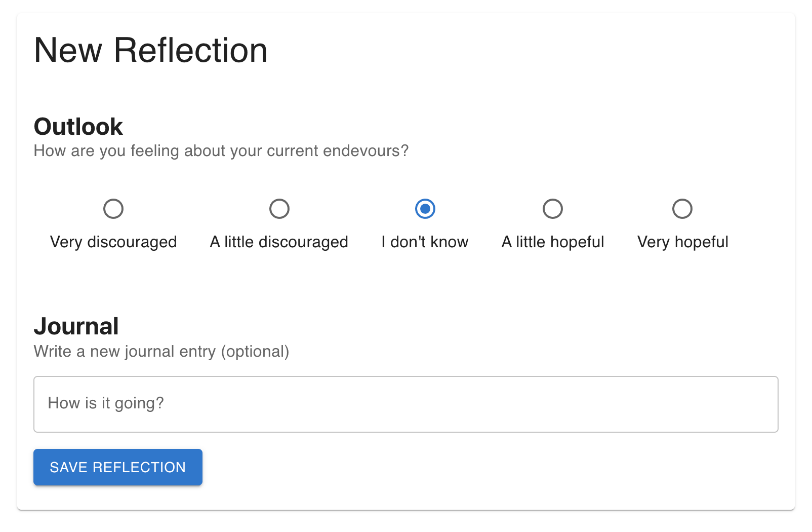The width and height of the screenshot is (812, 532).
Task: Select the Very hopeful radio button
Action: pyautogui.click(x=682, y=208)
